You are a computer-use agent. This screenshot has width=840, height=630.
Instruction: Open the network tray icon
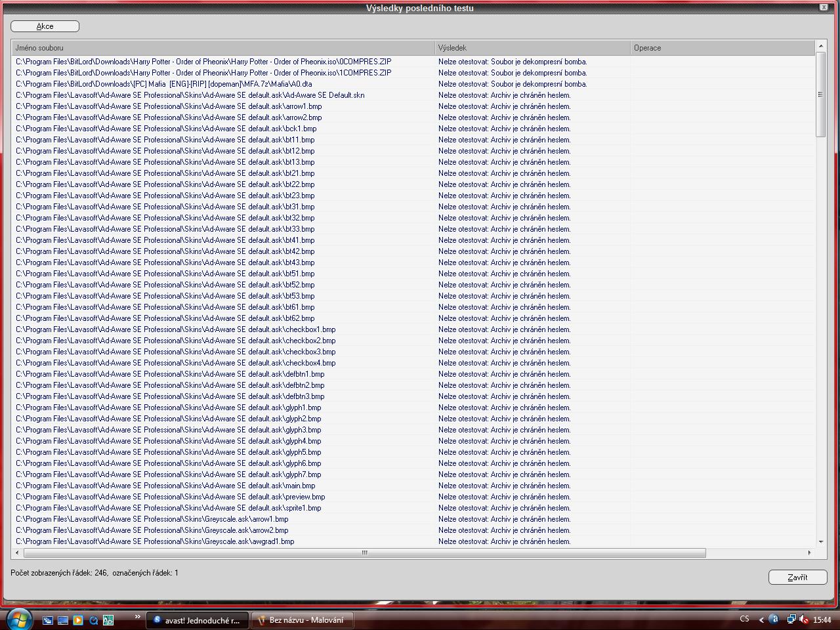tap(791, 619)
